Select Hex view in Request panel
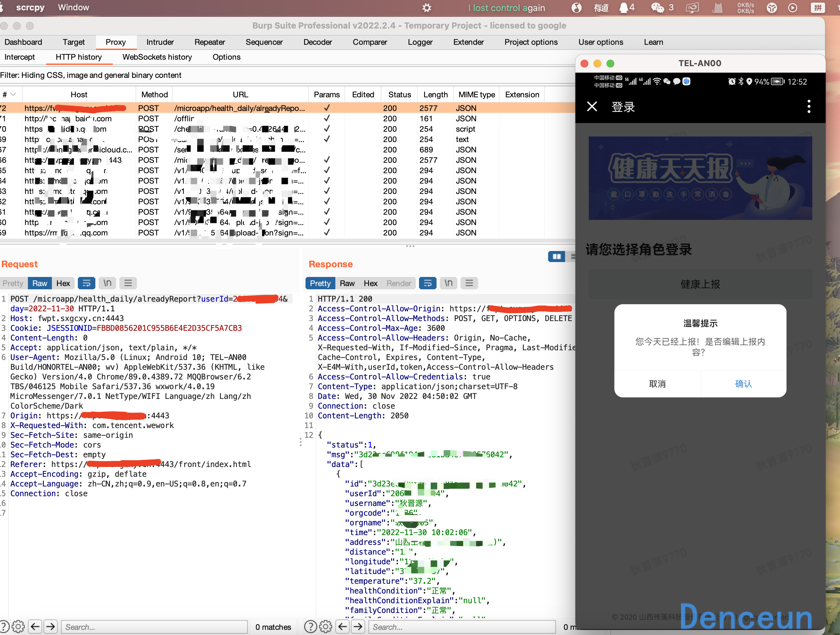Screen dimensions: 840x635 [x=63, y=283]
